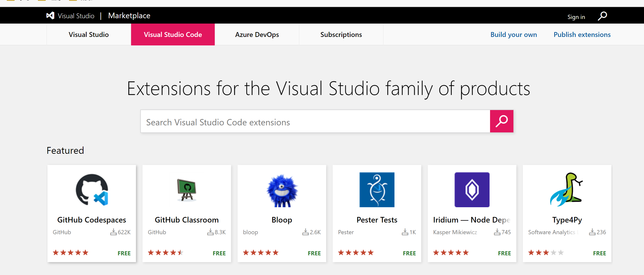Click the blue furry Bloop monster icon
Screen dimensions: 644x275
click(x=282, y=190)
